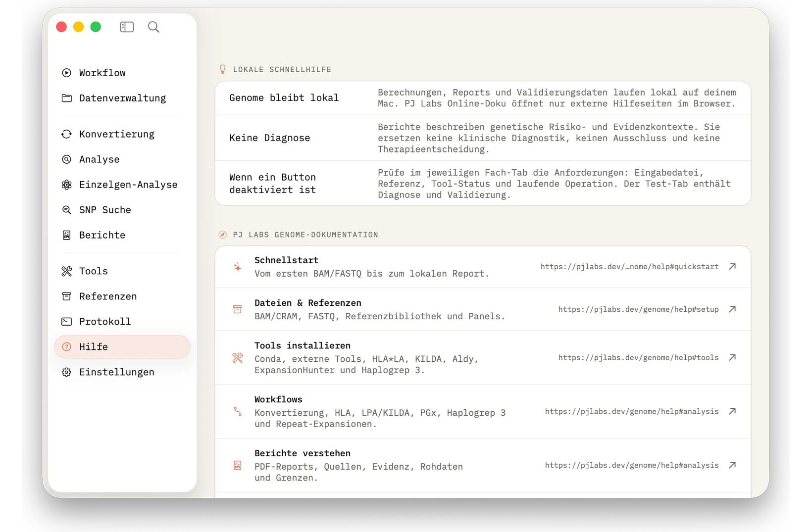Show the Protokoll view
The width and height of the screenshot is (812, 532).
point(122,322)
